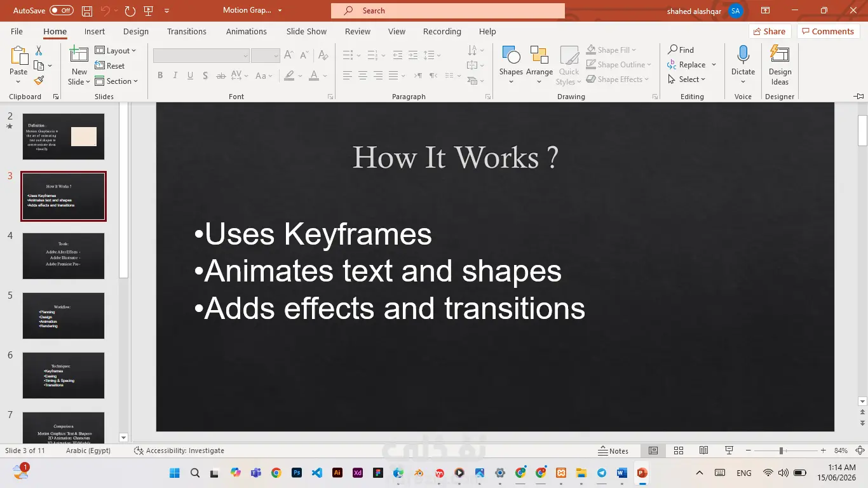Pin the ribbon open
The image size is (868, 488).
click(x=859, y=96)
